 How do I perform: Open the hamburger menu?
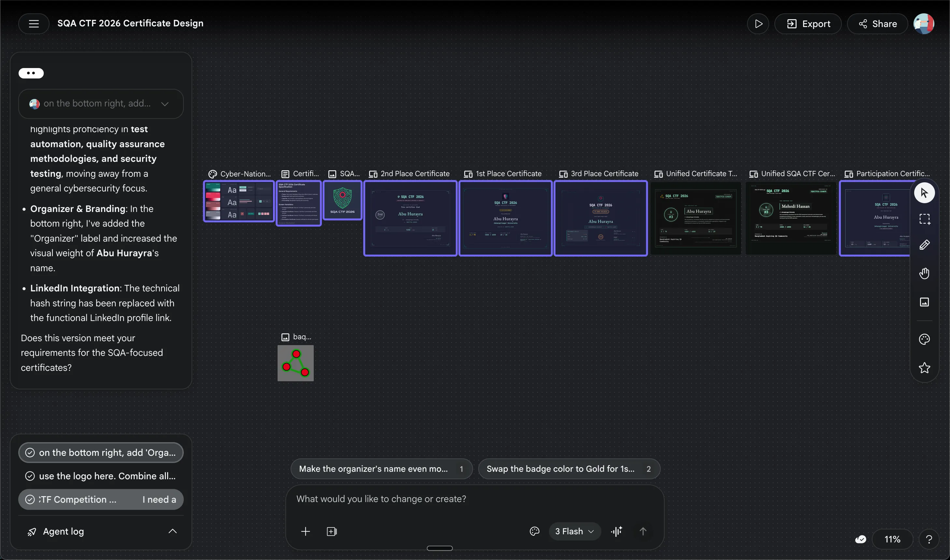click(x=34, y=24)
